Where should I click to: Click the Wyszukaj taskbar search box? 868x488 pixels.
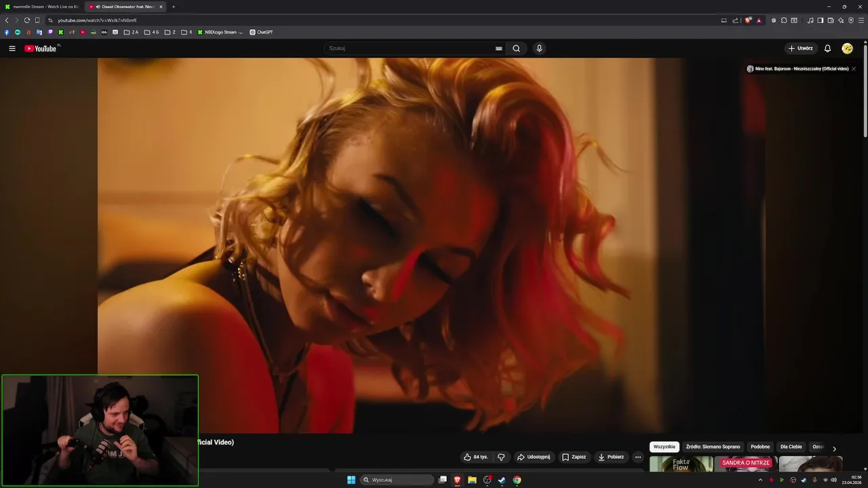[397, 480]
